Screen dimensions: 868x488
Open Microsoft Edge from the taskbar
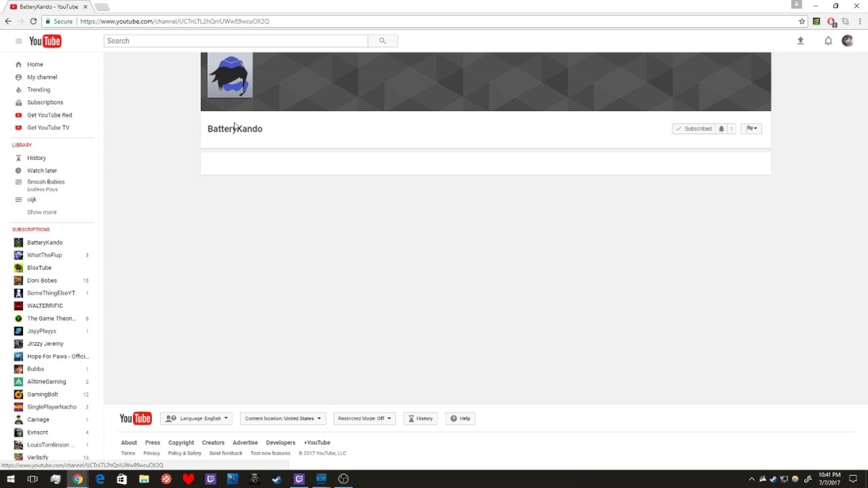[100, 479]
